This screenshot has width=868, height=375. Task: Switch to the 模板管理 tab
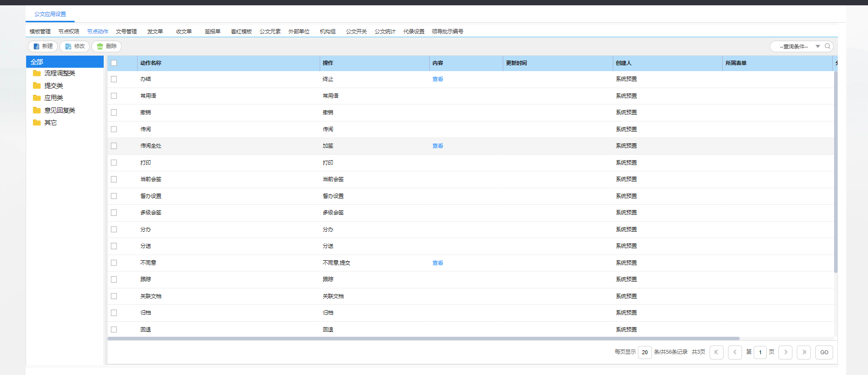tap(40, 31)
